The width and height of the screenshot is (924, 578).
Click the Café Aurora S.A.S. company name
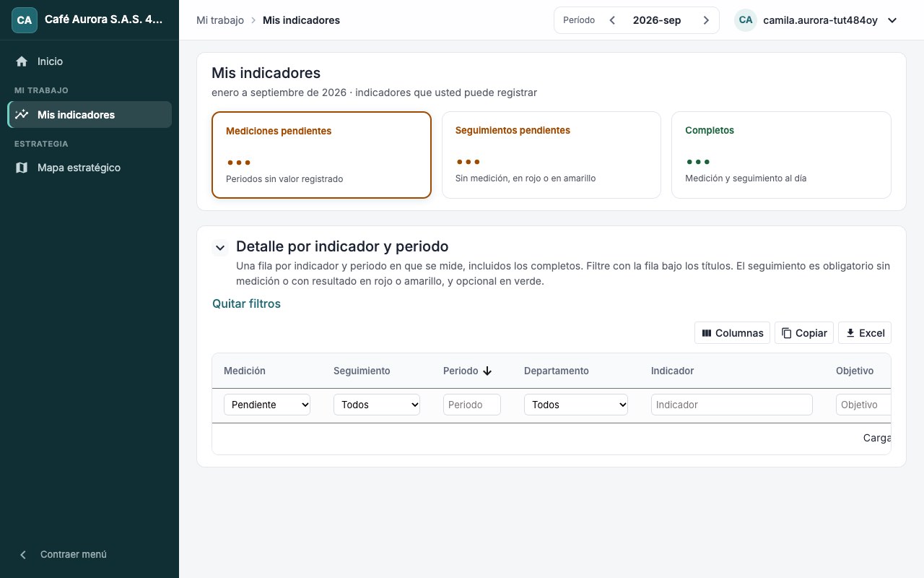pos(104,20)
